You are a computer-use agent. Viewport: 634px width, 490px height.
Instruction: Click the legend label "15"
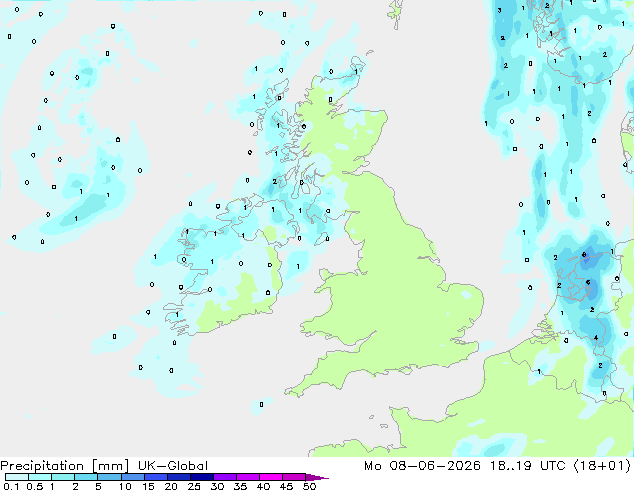pos(148,486)
